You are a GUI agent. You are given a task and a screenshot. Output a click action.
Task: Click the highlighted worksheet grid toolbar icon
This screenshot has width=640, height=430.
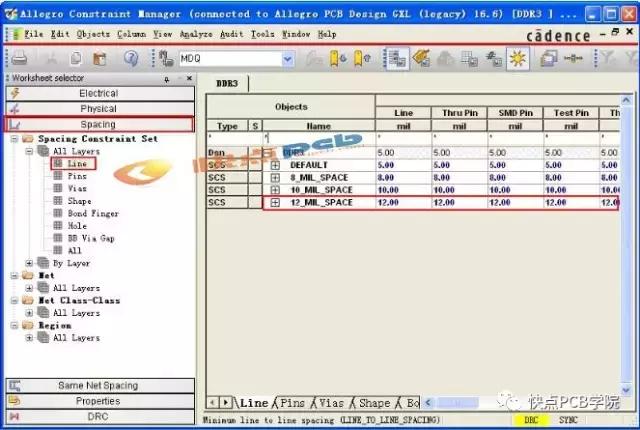(x=397, y=58)
